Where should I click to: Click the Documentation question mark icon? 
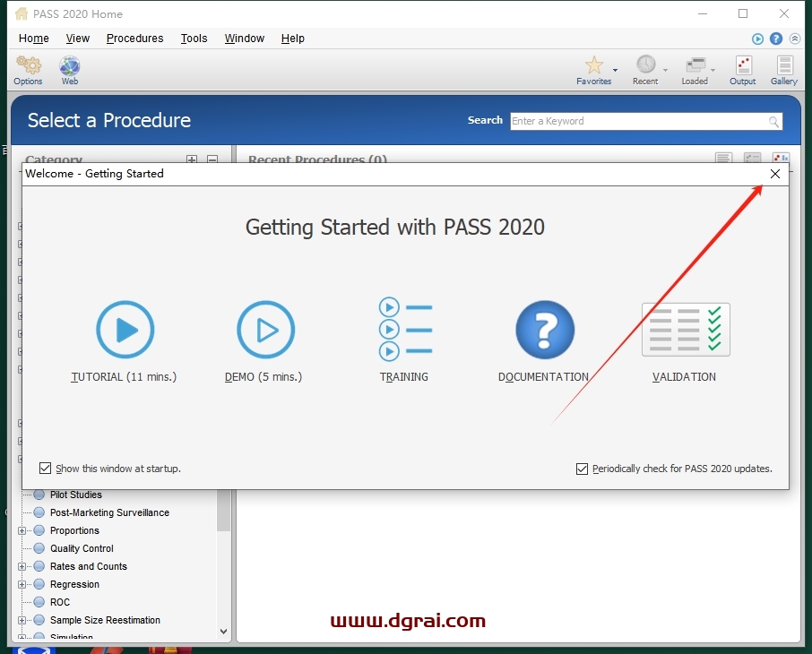click(545, 330)
